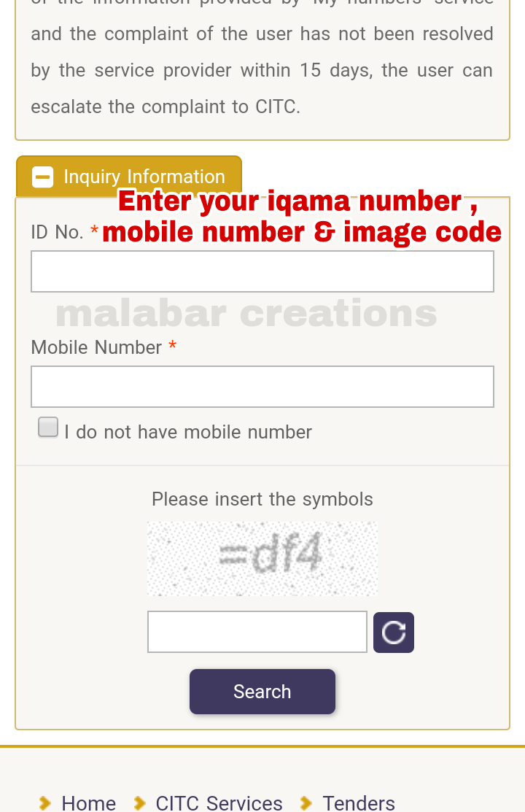Click the red asterisk next to ID No.
Screen dimensions: 525x812
point(94,232)
